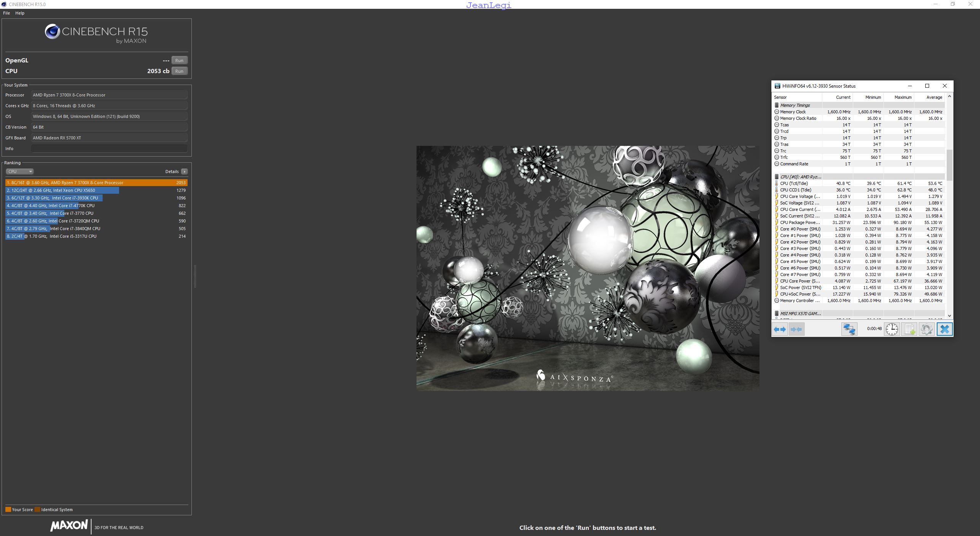This screenshot has width=980, height=536.
Task: Reset sensor timer with clock icon
Action: click(x=892, y=329)
